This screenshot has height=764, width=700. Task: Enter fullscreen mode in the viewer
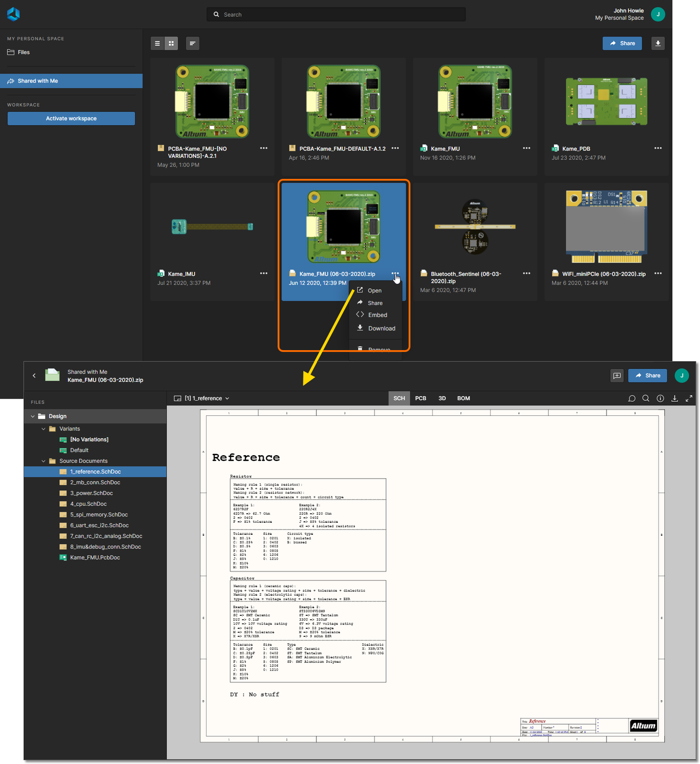pyautogui.click(x=689, y=399)
